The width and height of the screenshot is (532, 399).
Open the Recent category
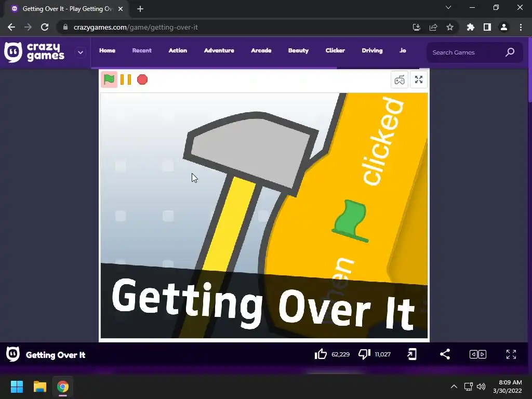[x=142, y=50]
